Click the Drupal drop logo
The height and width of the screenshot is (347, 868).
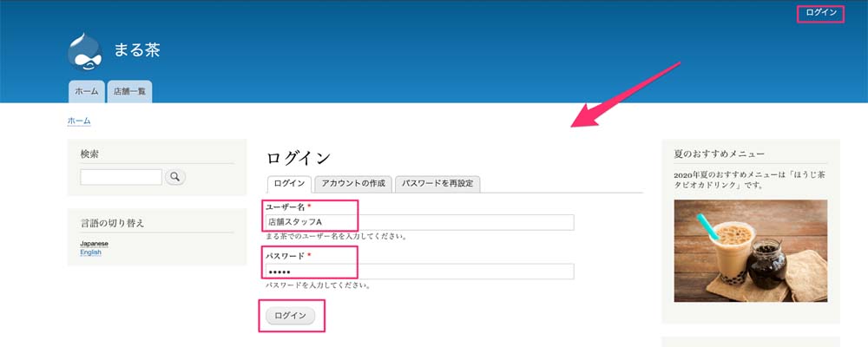(x=85, y=51)
